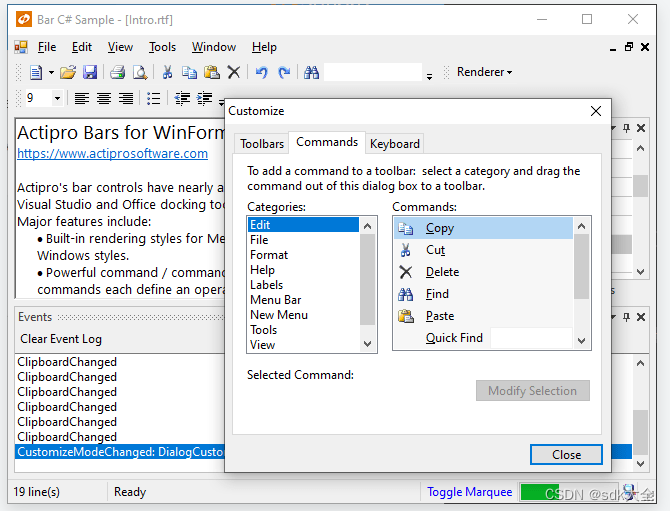Click Categories list scroll down arrow
Screen dimensions: 670x511
click(367, 344)
